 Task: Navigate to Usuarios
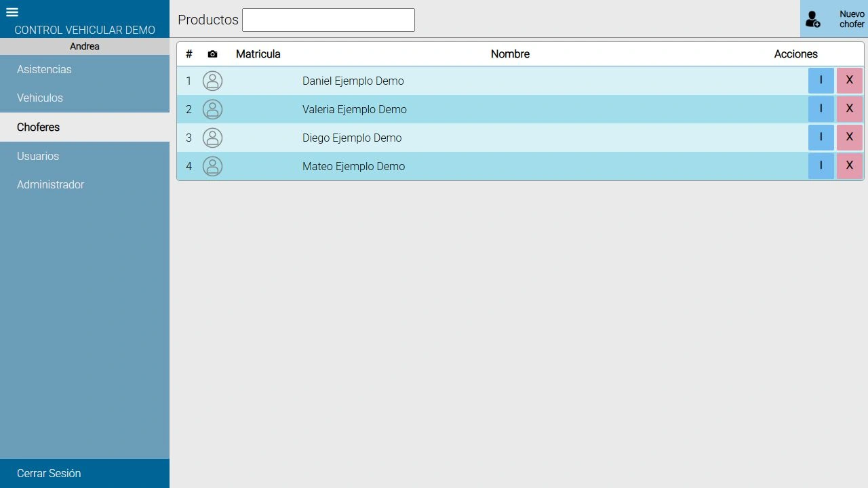pos(85,156)
